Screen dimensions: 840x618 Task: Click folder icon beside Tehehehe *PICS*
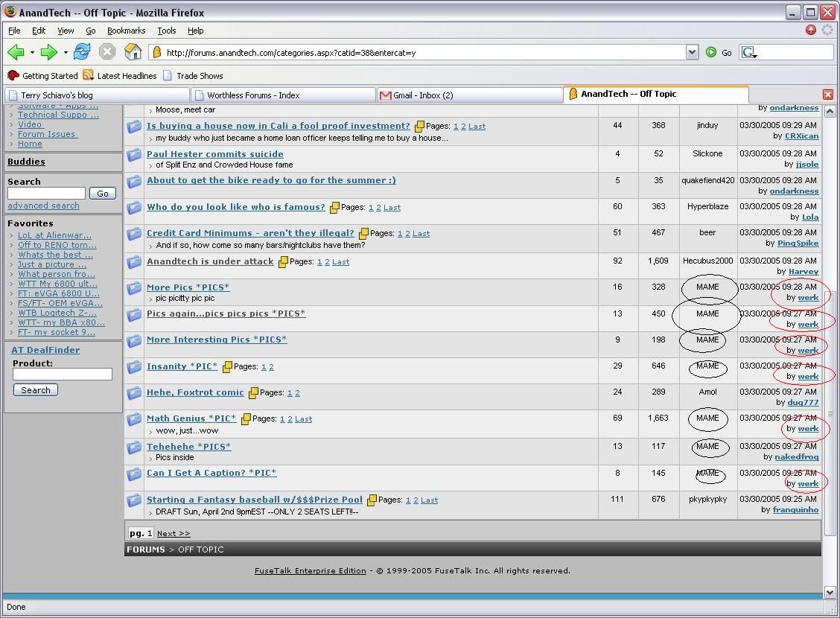pyautogui.click(x=133, y=447)
